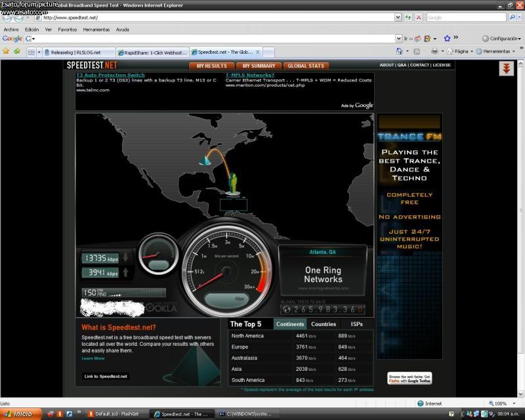Click into the address bar URL field
The height and width of the screenshot is (420, 525).
click(x=215, y=18)
